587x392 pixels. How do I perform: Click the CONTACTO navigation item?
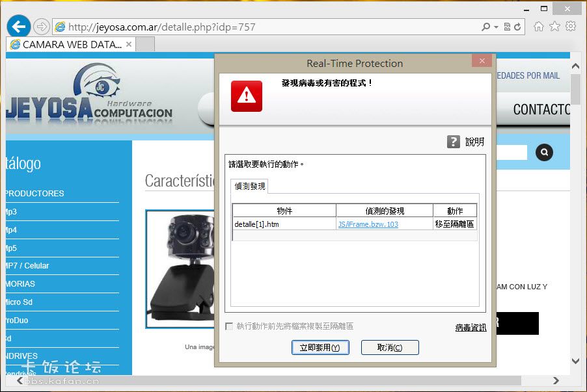point(541,110)
